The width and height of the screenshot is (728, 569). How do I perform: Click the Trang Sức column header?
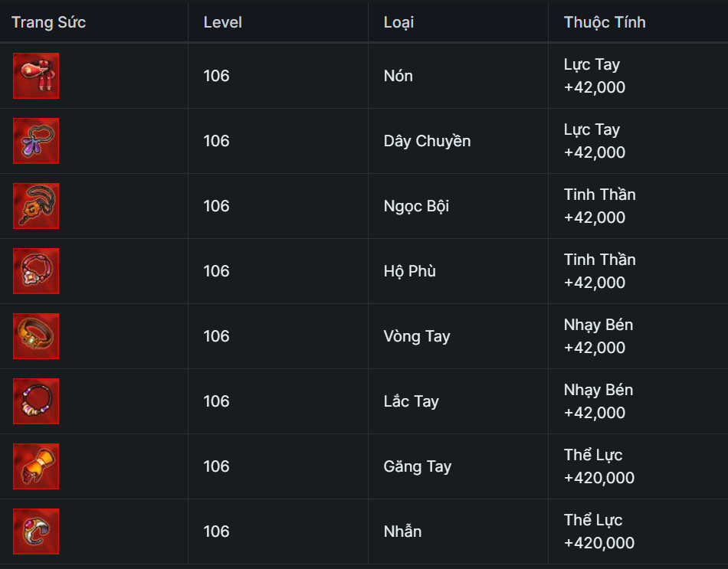point(48,22)
